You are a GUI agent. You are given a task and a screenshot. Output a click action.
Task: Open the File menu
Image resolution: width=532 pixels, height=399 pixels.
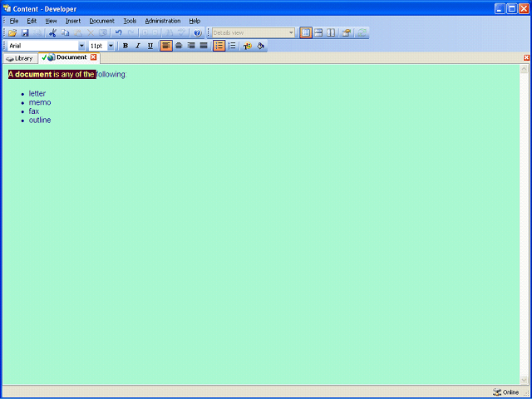tap(14, 21)
